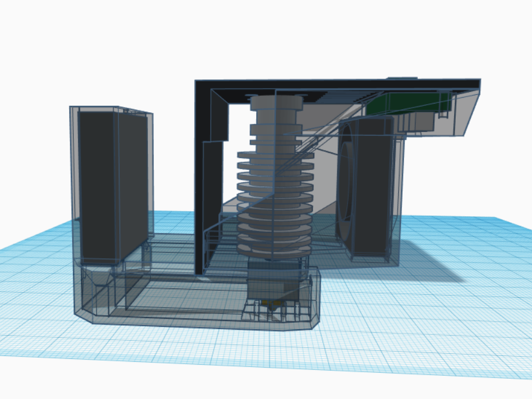Select the dark fan block on the left
Viewport: 532px width, 399px height.
[114, 187]
